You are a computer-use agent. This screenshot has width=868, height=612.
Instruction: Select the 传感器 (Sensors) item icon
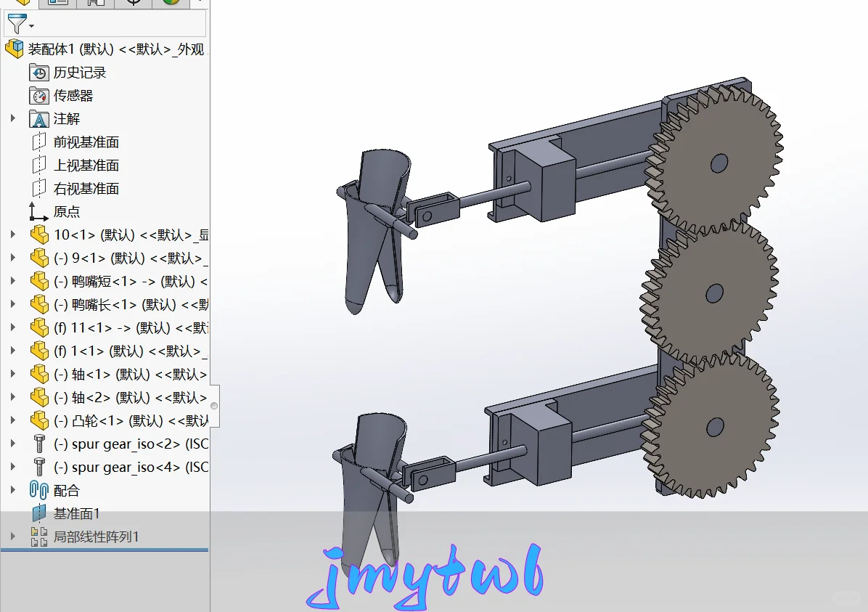38,95
